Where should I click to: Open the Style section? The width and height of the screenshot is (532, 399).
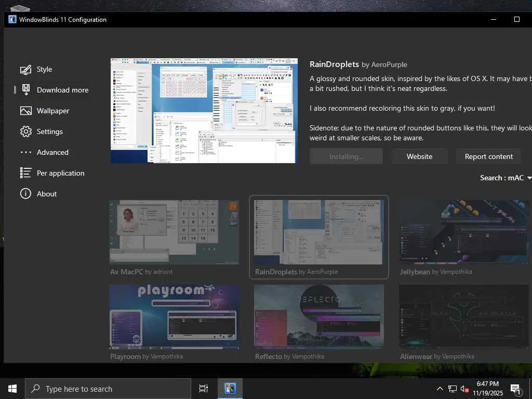(45, 69)
